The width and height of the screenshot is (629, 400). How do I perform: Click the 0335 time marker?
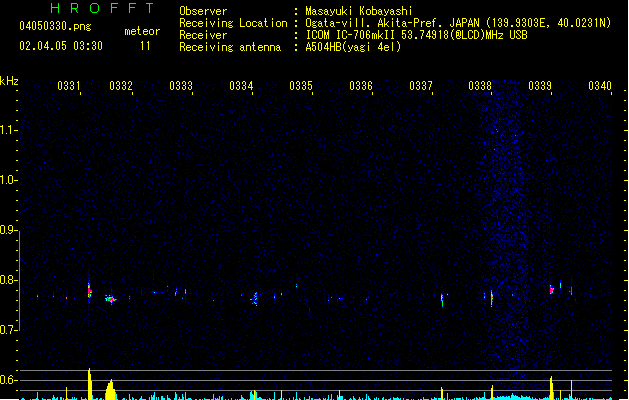point(301,86)
